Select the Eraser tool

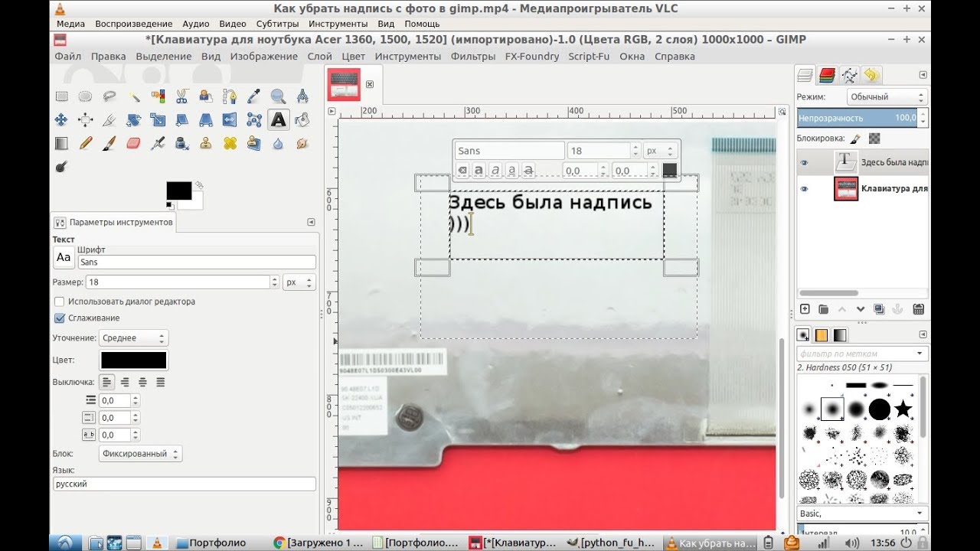pos(134,143)
